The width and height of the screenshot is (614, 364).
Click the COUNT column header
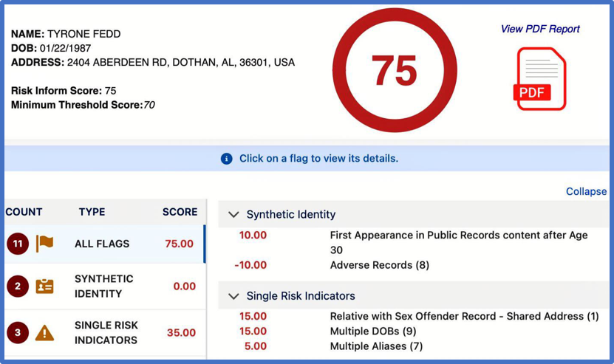(24, 212)
